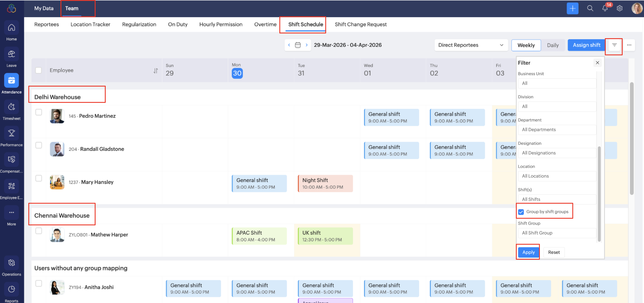Switch to Shift Change Request tab
The width and height of the screenshot is (644, 303).
(x=361, y=24)
